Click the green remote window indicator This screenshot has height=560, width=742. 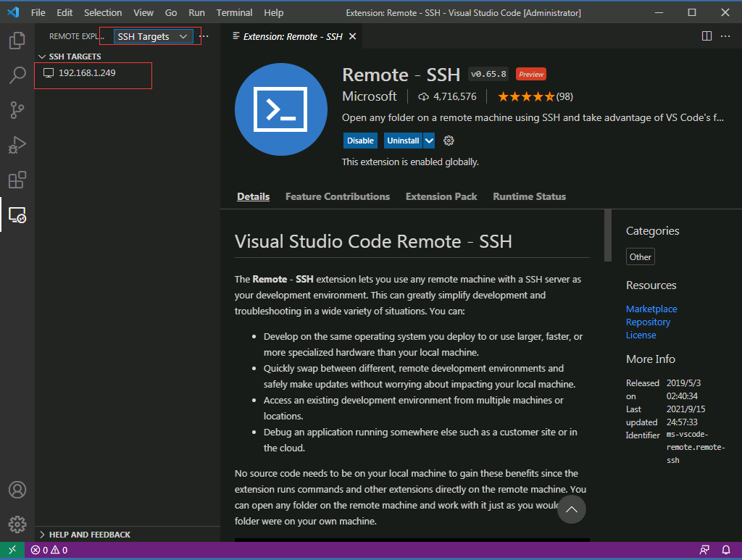click(x=12, y=550)
